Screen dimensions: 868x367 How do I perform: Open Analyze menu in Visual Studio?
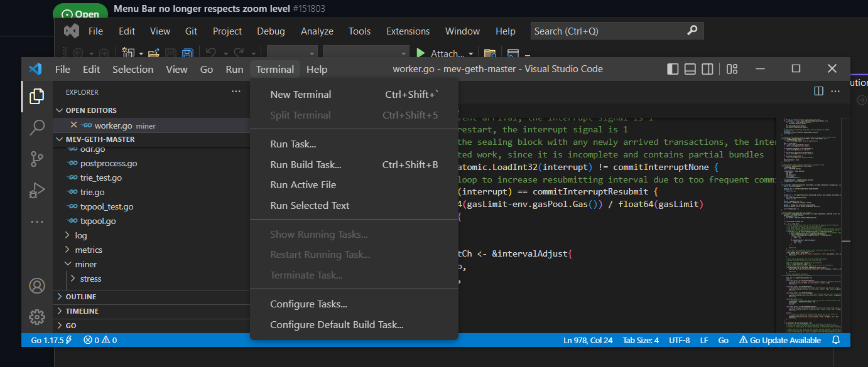[x=317, y=31]
